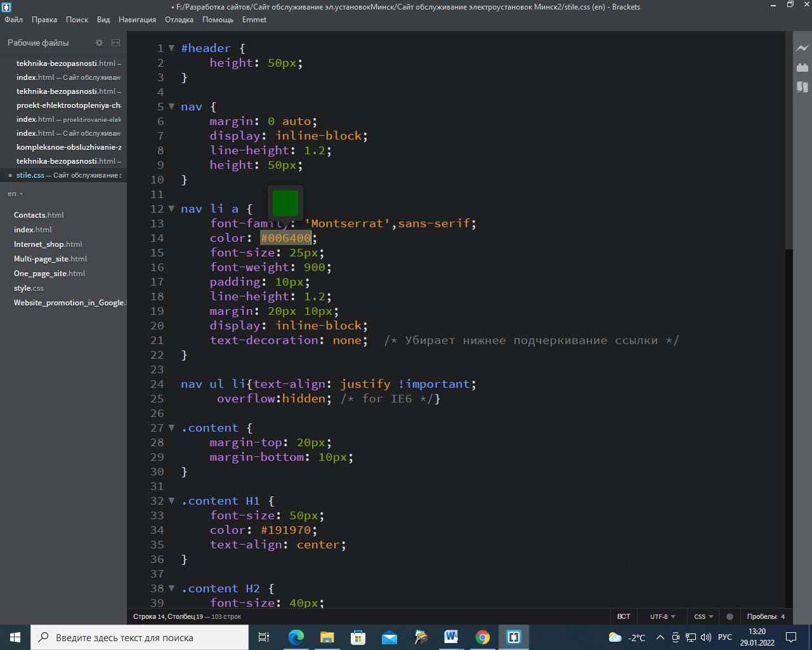The height and width of the screenshot is (650, 812).
Task: Open the UTF-8 encoding dropdown
Action: tap(662, 616)
